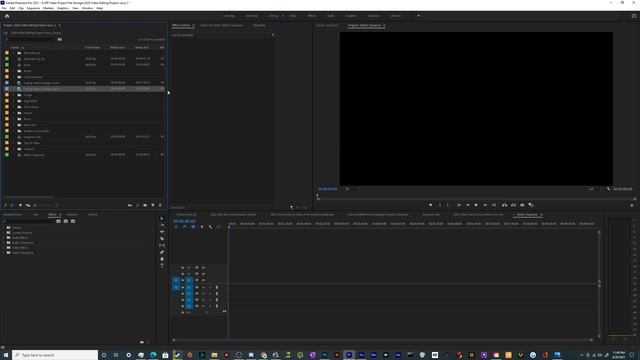Viewport: 640px width, 360px height.
Task: Click the Program monitor scrub bar
Action: (x=476, y=199)
